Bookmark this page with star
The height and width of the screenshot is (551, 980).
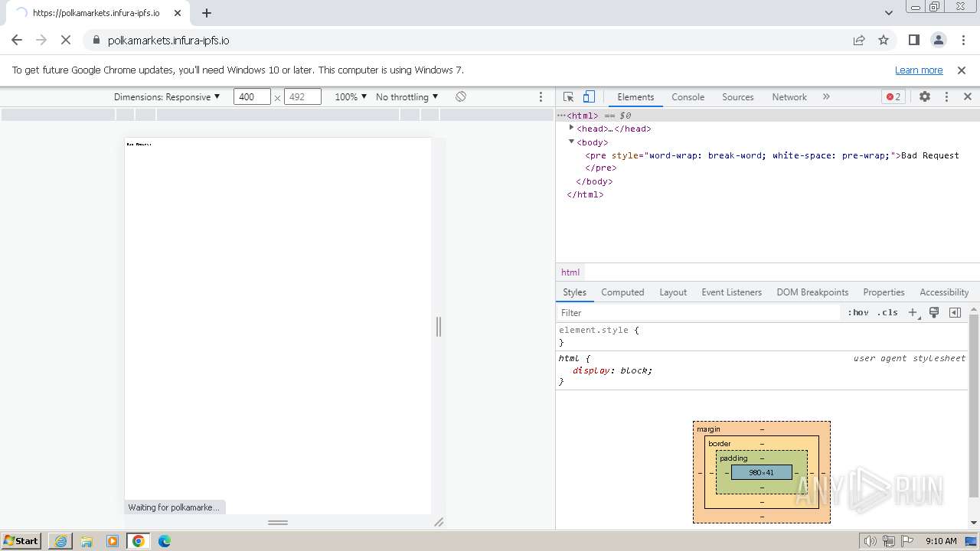[x=884, y=40]
